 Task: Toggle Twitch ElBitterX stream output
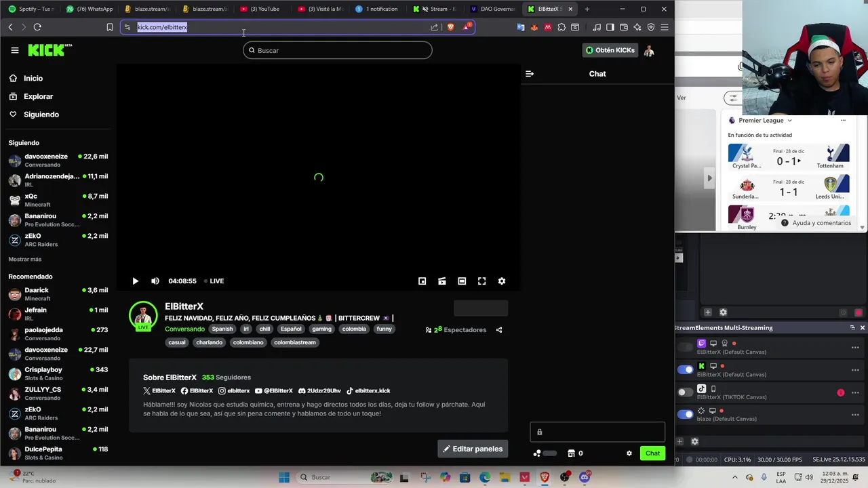click(686, 347)
